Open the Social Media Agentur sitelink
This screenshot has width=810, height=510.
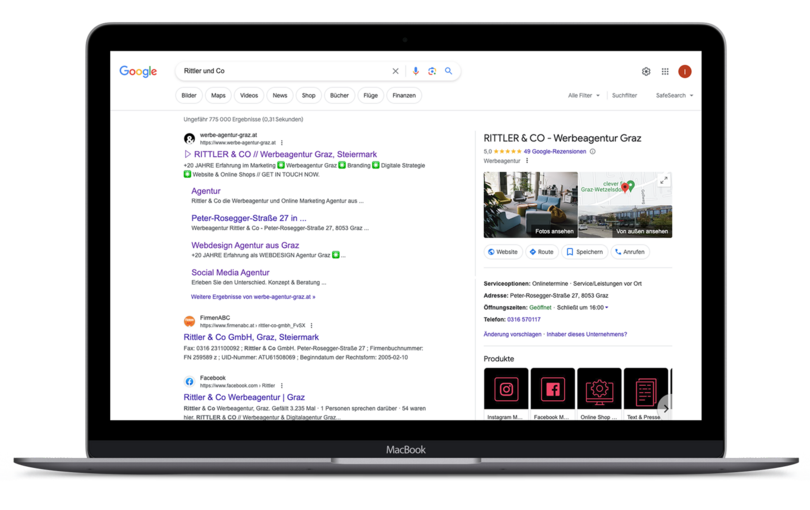click(x=230, y=272)
